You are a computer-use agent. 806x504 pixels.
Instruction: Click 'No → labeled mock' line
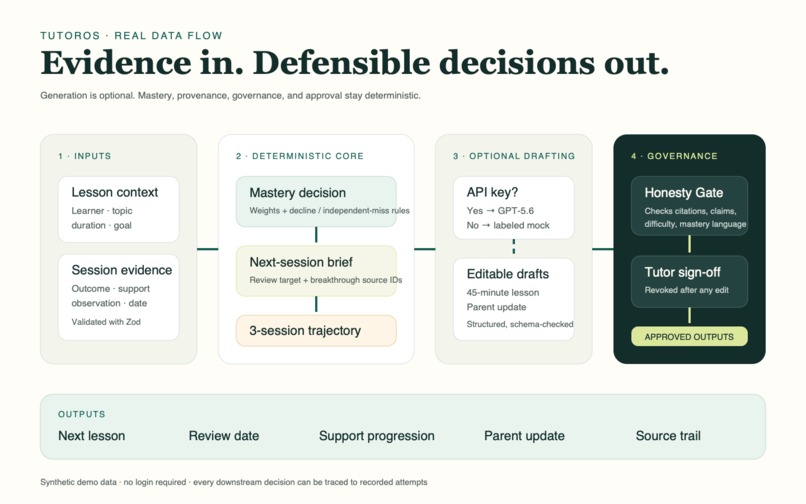[508, 225]
